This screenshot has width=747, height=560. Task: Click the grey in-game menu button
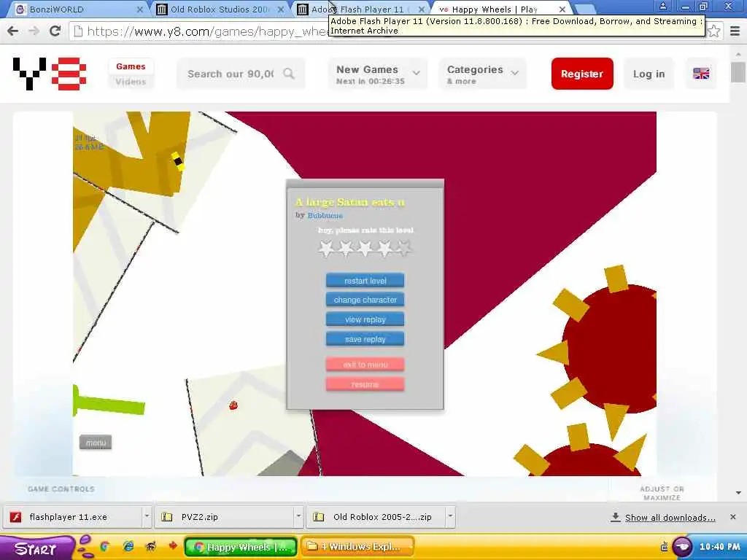96,443
